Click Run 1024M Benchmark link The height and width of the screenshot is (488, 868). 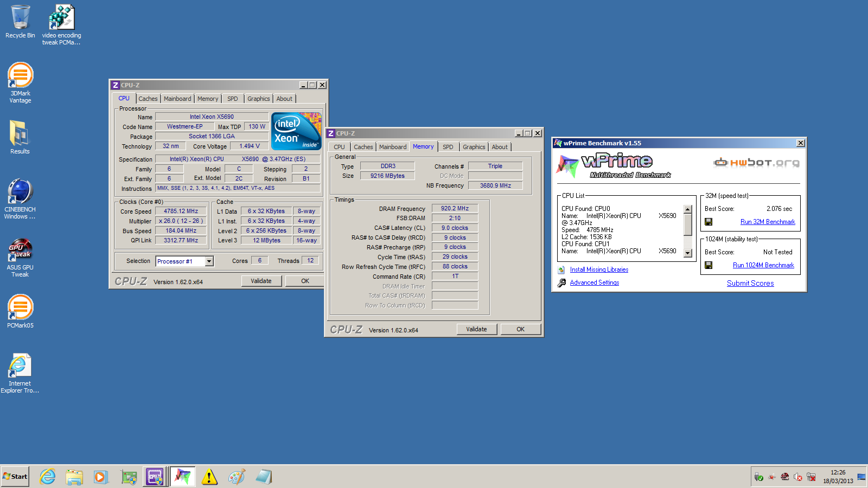(763, 265)
